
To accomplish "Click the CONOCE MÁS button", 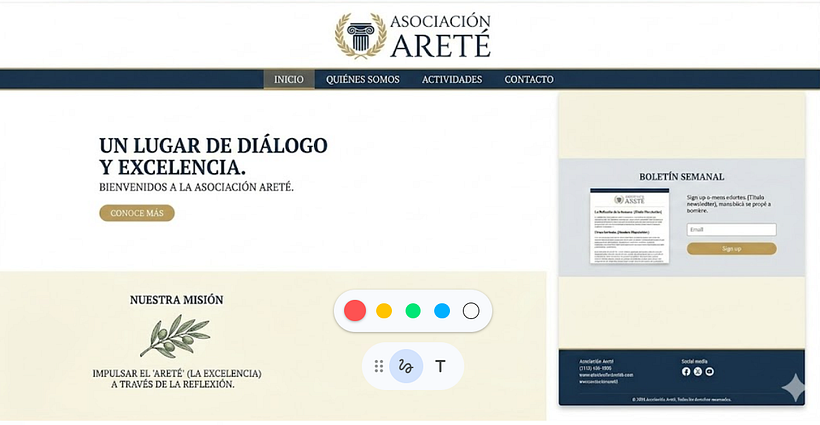I will 137,213.
